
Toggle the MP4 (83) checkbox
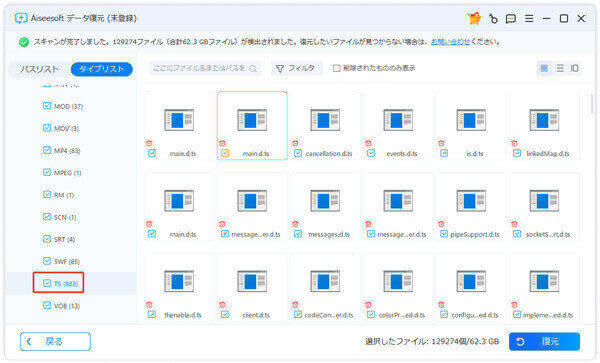pyautogui.click(x=47, y=150)
